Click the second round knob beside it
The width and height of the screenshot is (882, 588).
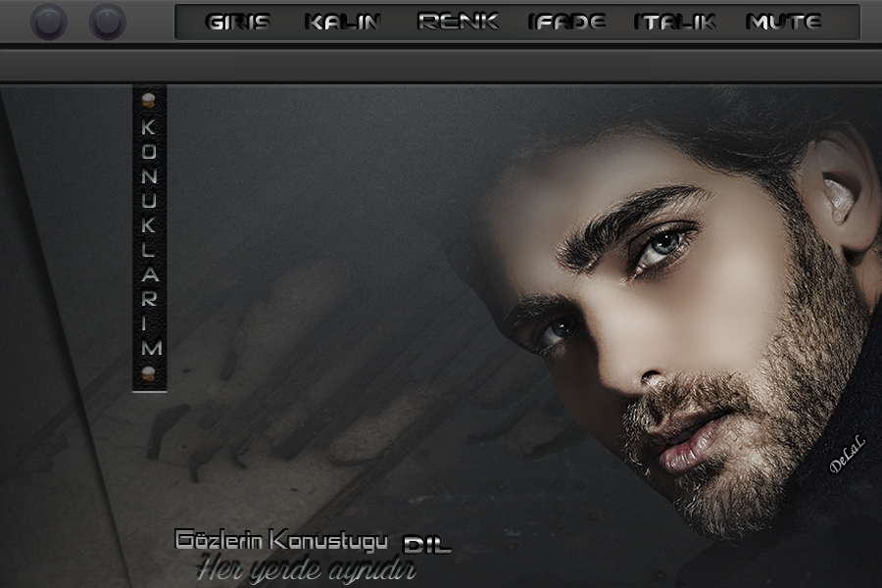pos(107,22)
